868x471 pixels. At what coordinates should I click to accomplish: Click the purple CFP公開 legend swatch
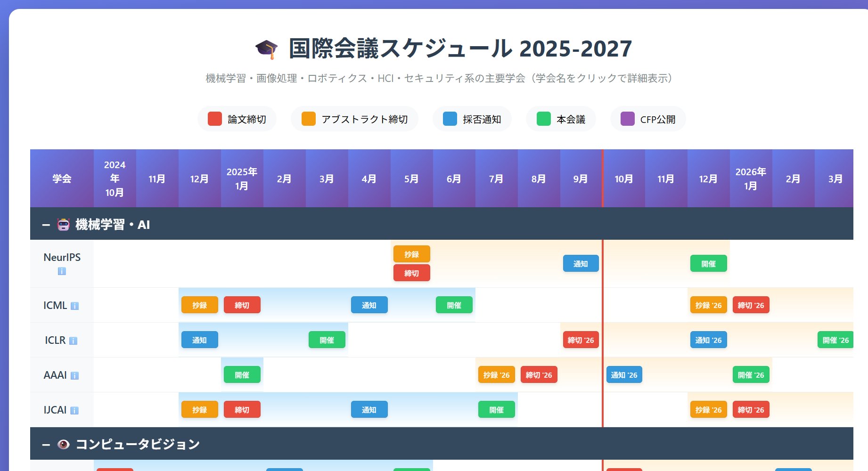(x=627, y=119)
